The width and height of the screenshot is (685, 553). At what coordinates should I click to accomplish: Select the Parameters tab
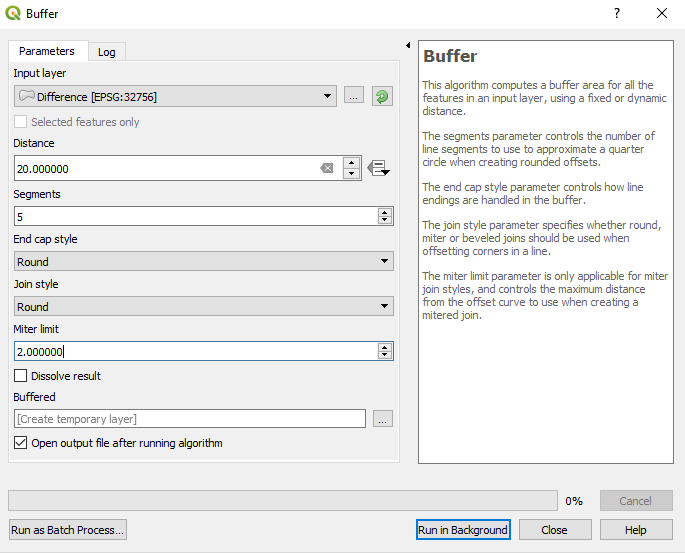coord(47,51)
